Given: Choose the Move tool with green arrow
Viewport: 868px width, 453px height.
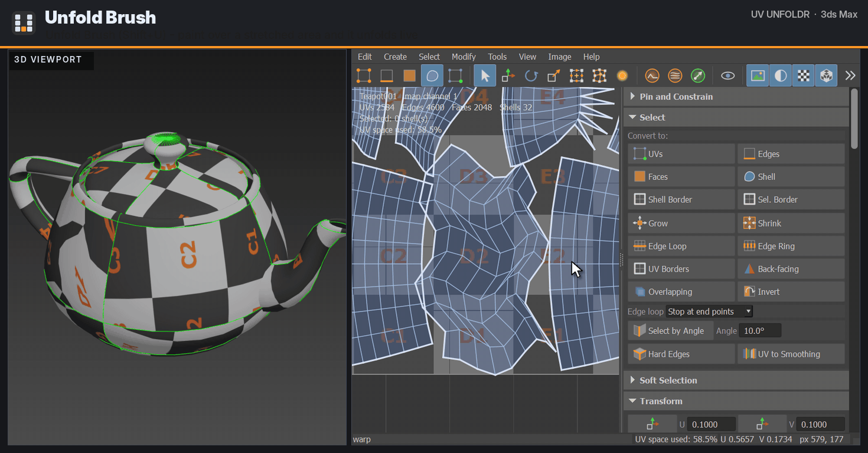Looking at the screenshot, I should (508, 75).
